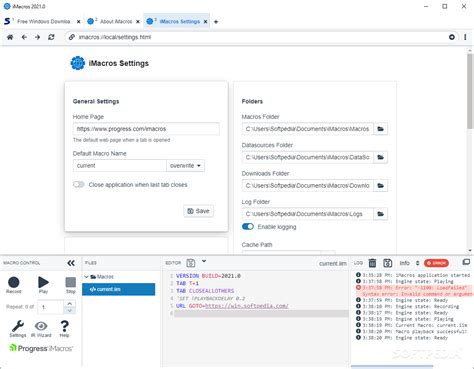
Task: Edit the Home Page URL field
Action: coord(146,129)
